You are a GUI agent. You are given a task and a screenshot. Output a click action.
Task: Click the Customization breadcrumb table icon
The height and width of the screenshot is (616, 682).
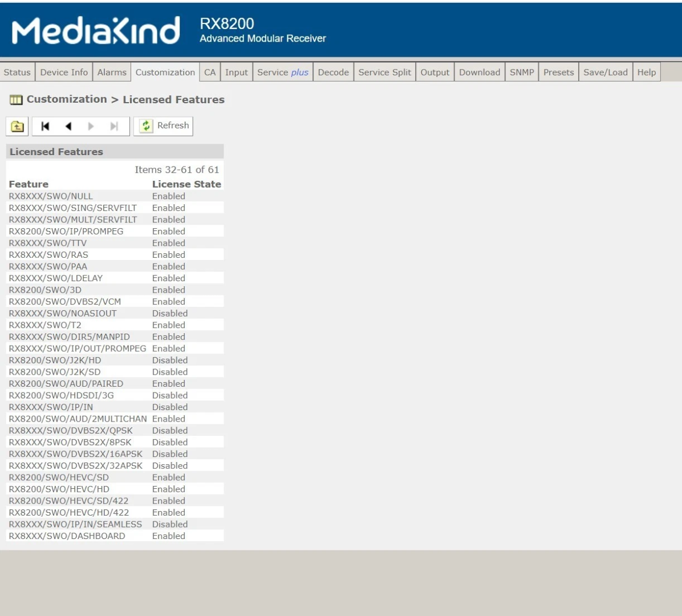point(16,100)
